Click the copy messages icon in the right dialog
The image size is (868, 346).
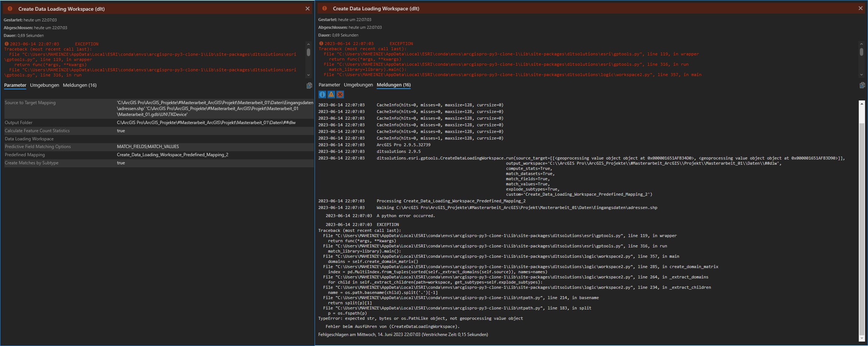click(863, 86)
